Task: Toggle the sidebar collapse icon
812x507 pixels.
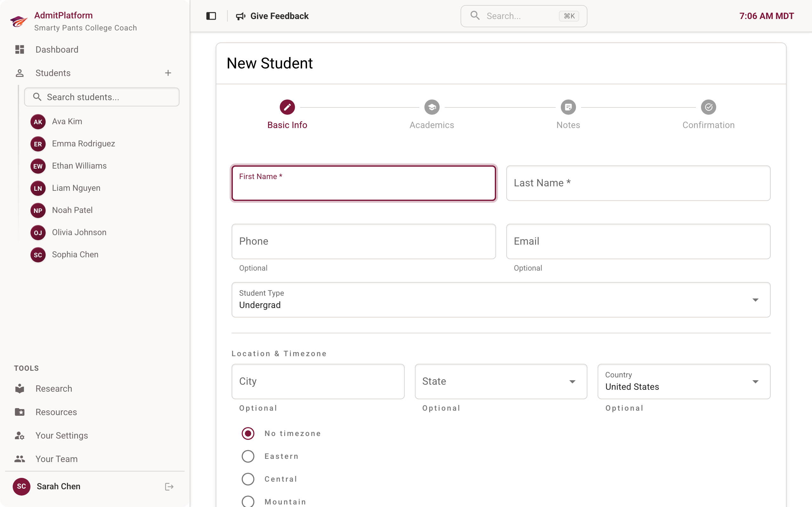Action: pos(211,16)
